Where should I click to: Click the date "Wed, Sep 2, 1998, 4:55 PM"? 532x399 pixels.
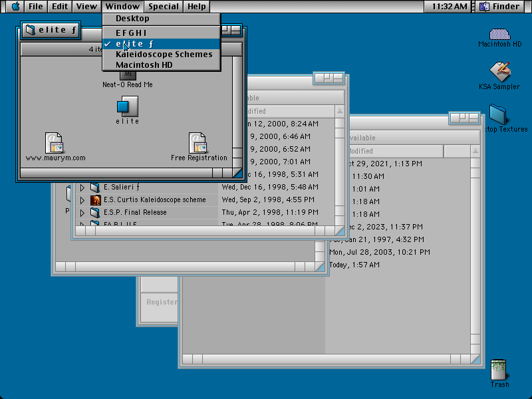[268, 200]
